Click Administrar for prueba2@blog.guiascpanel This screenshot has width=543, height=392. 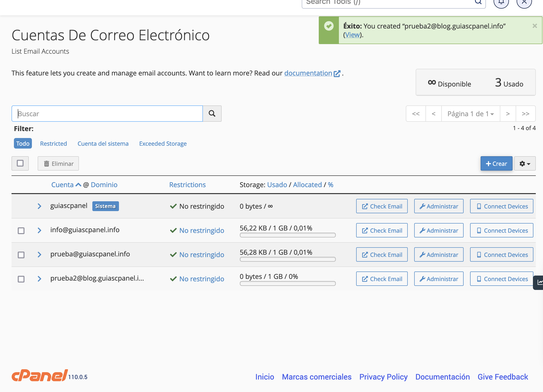pyautogui.click(x=439, y=279)
